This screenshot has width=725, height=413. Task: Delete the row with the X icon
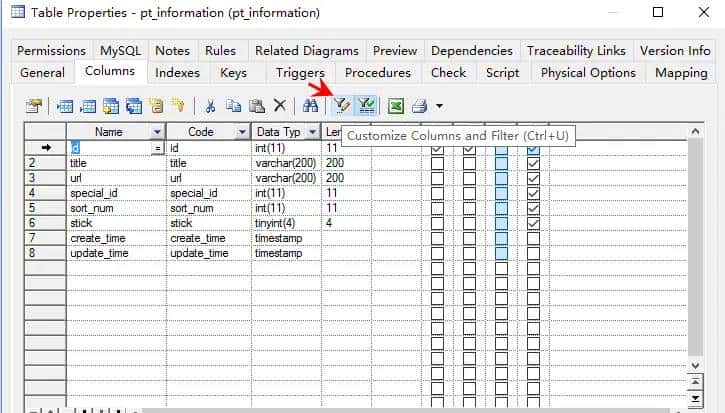pyautogui.click(x=280, y=106)
